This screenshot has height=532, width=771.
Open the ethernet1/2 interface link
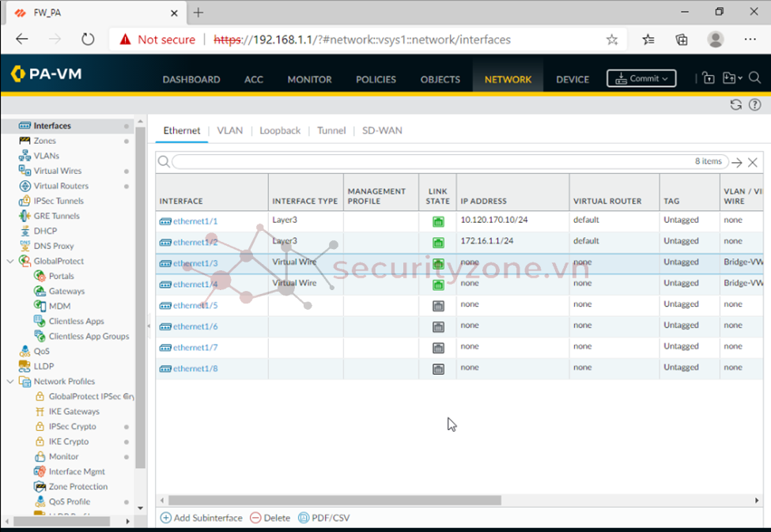195,243
